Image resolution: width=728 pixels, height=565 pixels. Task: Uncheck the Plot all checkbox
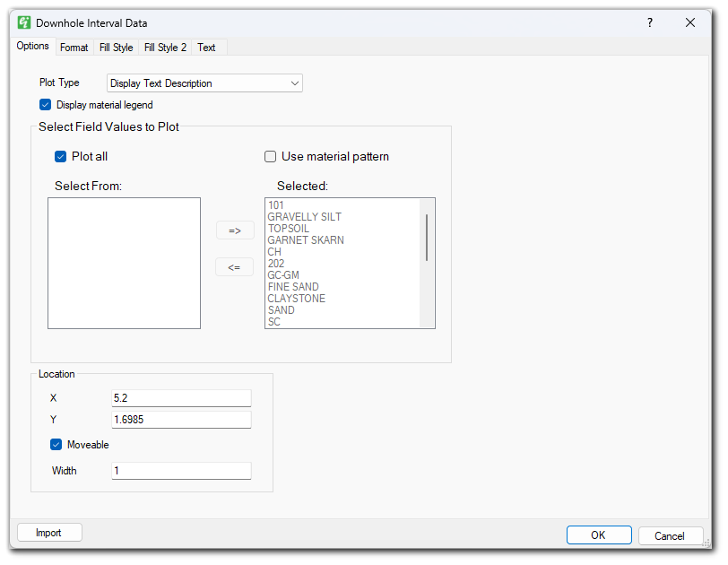(61, 157)
